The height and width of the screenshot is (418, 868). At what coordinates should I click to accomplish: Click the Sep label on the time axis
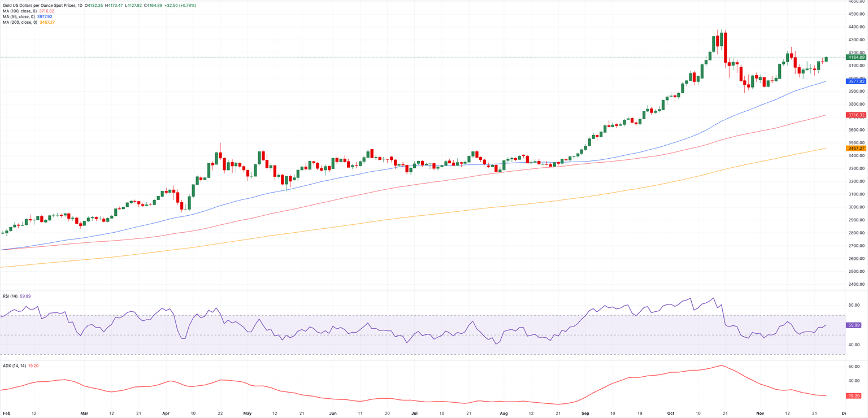pos(584,413)
